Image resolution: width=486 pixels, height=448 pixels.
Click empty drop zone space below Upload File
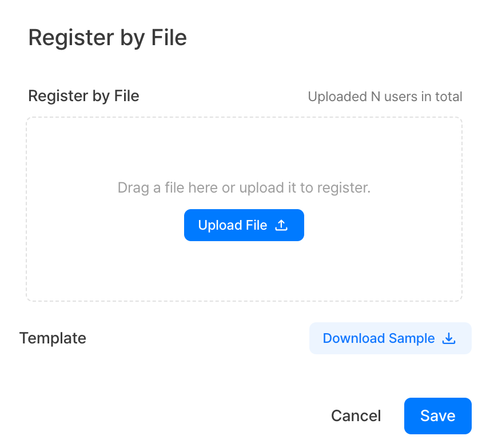coord(244,271)
